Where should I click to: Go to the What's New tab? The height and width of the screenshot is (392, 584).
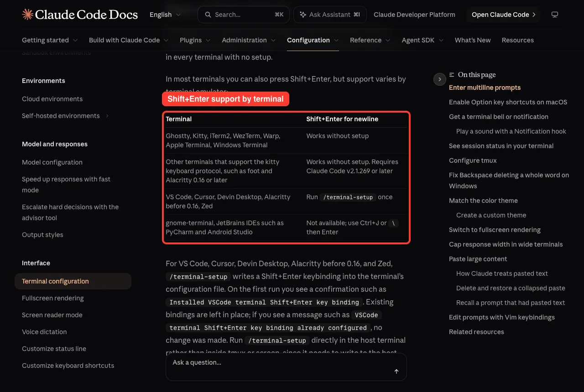point(473,40)
